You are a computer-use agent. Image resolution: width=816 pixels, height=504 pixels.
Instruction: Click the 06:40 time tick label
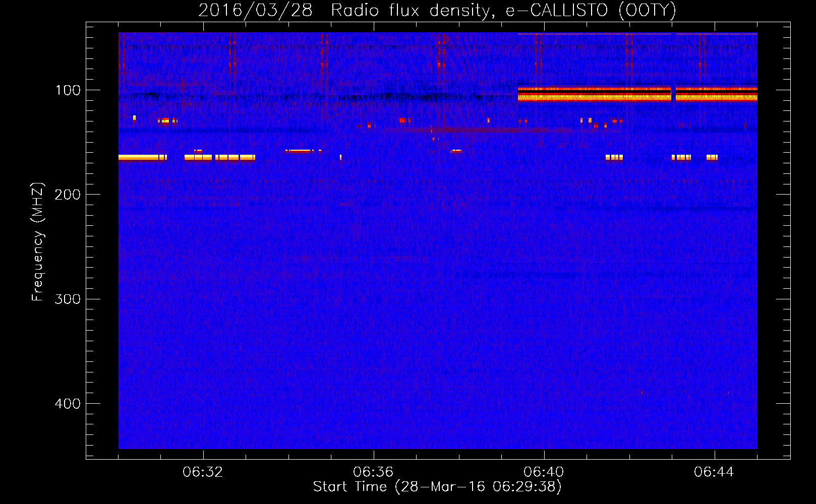[544, 472]
